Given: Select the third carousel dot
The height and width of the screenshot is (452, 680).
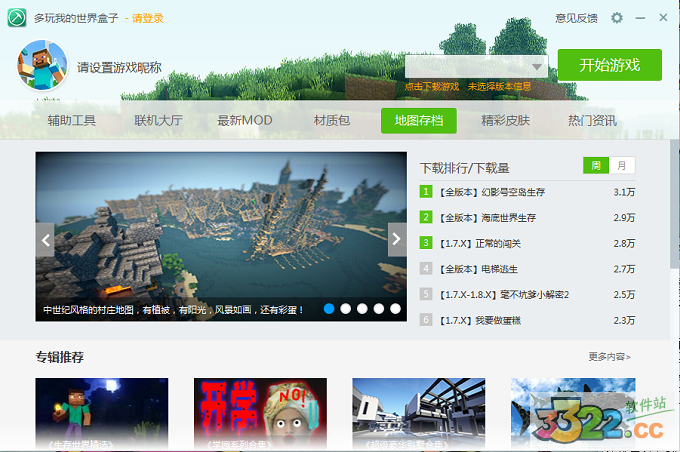Looking at the screenshot, I should click(362, 308).
